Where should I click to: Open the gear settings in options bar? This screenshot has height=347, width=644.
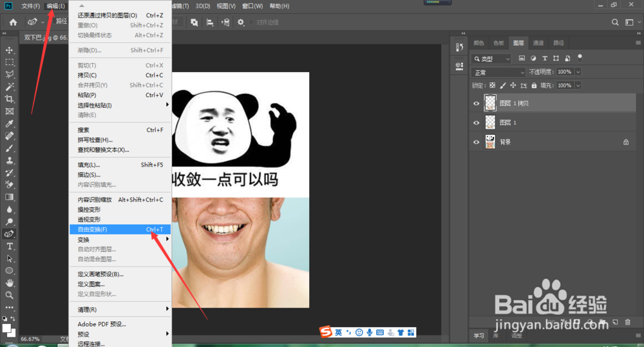pyautogui.click(x=241, y=22)
